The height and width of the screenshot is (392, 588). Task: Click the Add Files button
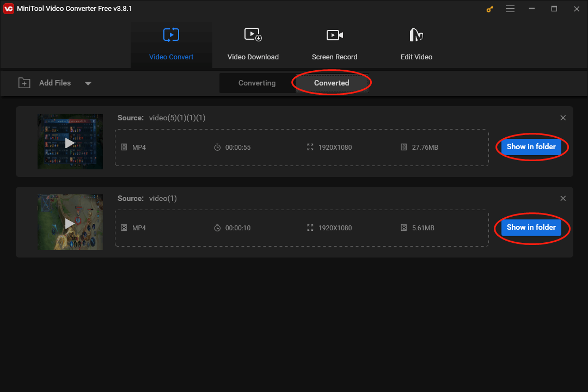(55, 83)
